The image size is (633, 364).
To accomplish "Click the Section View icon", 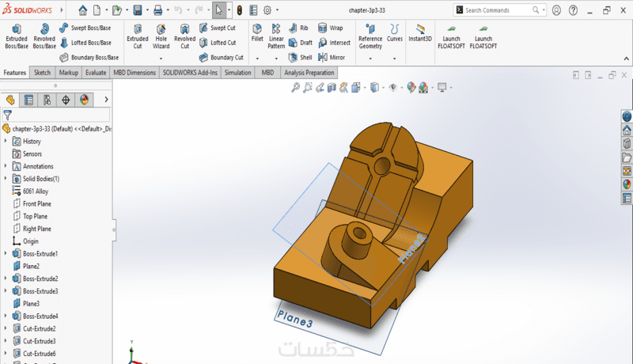I will coord(332,88).
